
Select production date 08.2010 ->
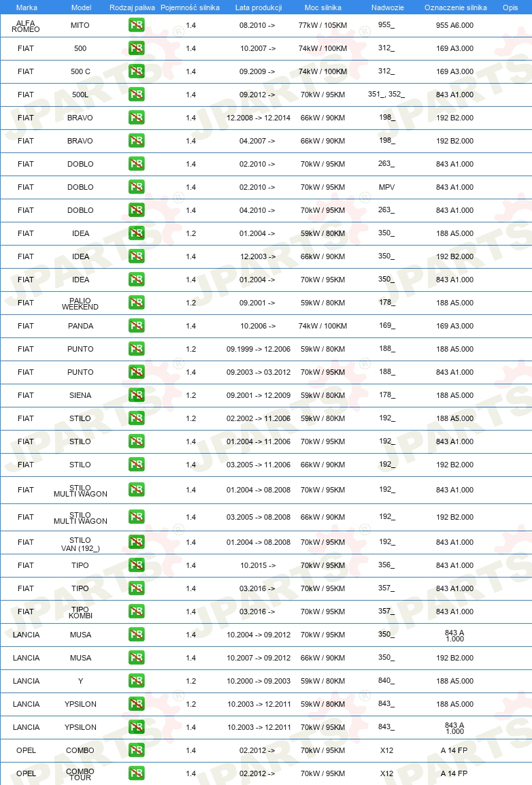point(257,25)
